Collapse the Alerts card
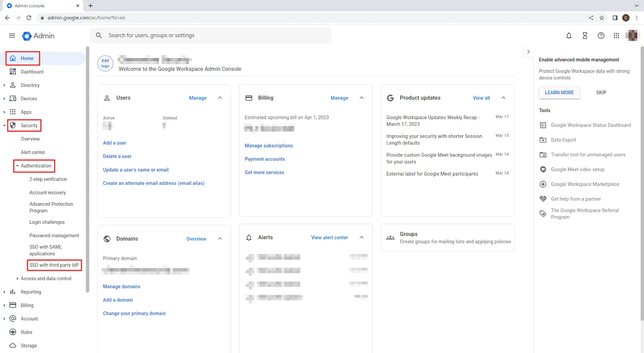644x353 pixels. coord(362,237)
